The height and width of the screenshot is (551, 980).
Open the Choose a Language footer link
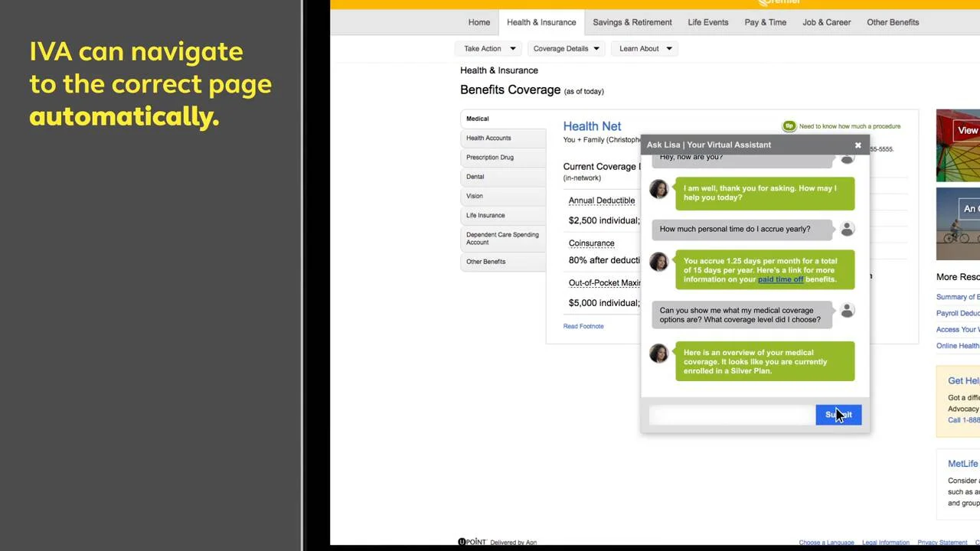(x=826, y=543)
